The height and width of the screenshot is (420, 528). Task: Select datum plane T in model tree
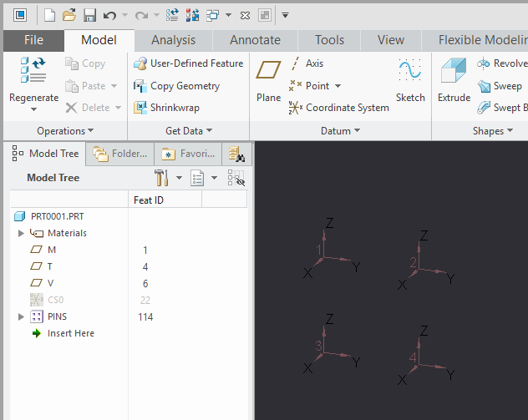point(51,266)
